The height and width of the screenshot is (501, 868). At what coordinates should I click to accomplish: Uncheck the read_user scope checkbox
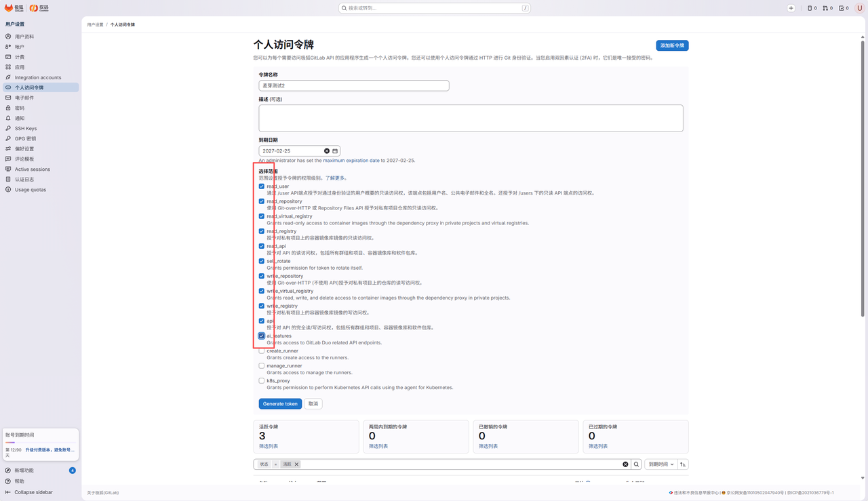262,186
